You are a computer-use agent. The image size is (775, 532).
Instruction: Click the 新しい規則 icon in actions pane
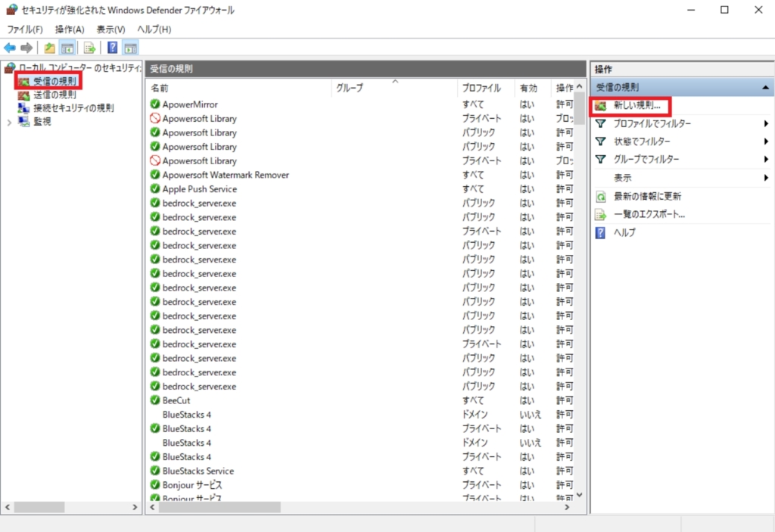click(x=600, y=105)
